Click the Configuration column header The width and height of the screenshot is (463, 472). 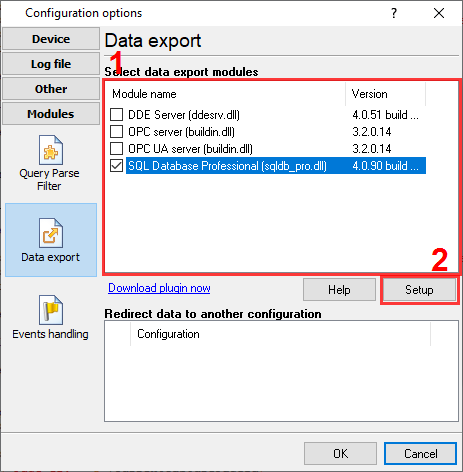click(x=280, y=334)
